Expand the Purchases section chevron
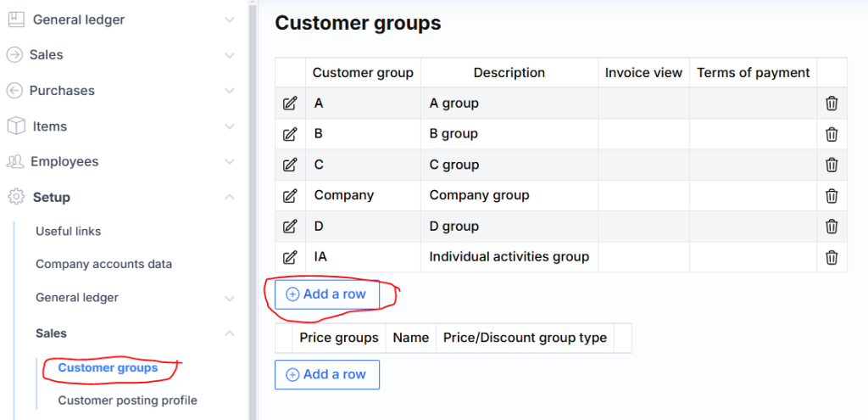 click(x=230, y=91)
